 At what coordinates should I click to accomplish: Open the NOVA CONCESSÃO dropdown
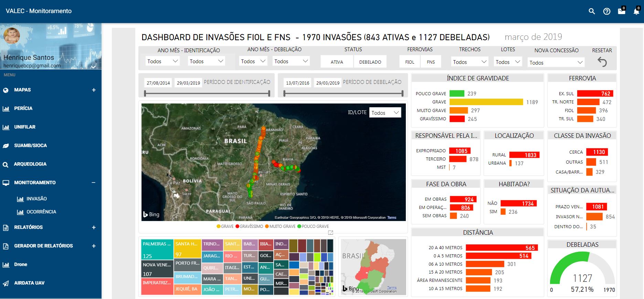pyautogui.click(x=556, y=63)
